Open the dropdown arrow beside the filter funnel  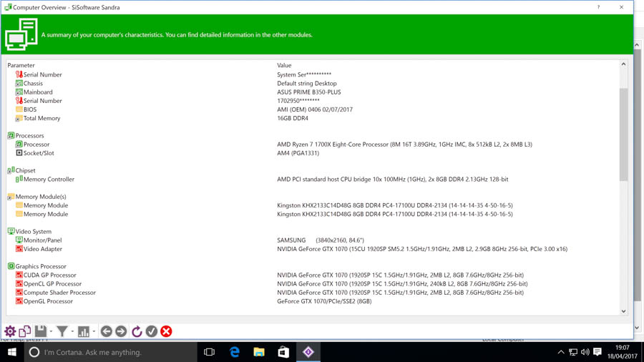point(73,332)
